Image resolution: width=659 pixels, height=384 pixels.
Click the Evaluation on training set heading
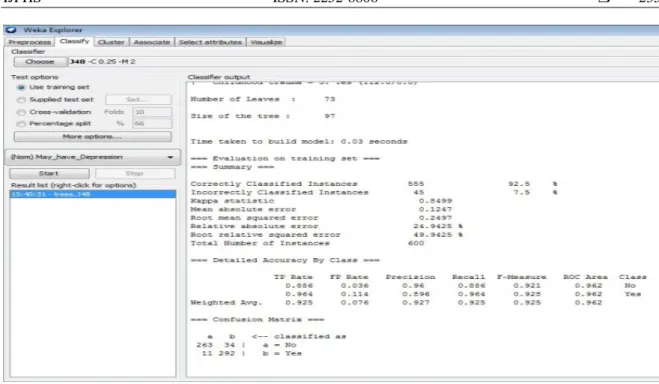pos(285,158)
